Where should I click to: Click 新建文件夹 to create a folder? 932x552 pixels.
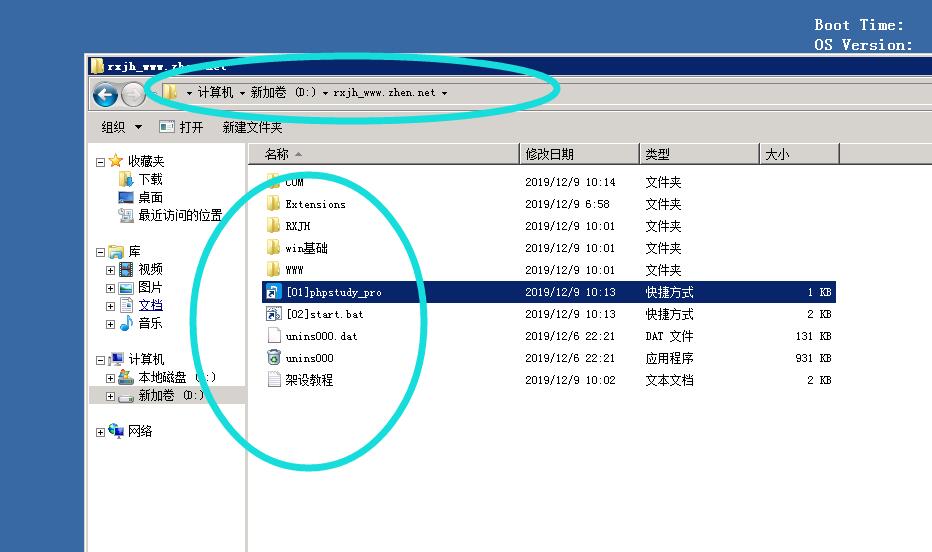tap(252, 127)
